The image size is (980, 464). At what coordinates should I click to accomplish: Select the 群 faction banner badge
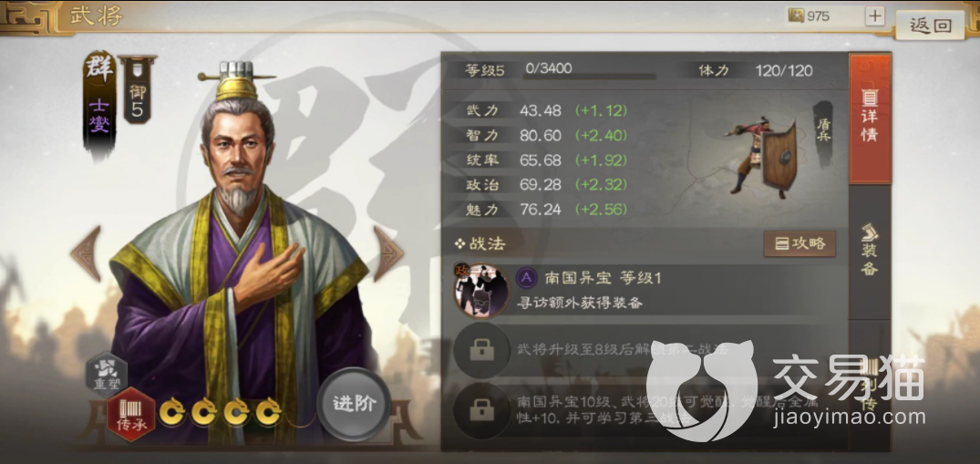[99, 105]
